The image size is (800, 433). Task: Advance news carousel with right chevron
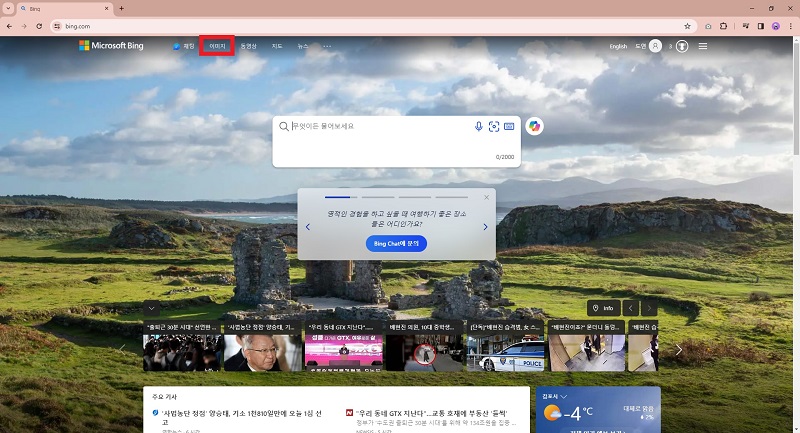679,349
